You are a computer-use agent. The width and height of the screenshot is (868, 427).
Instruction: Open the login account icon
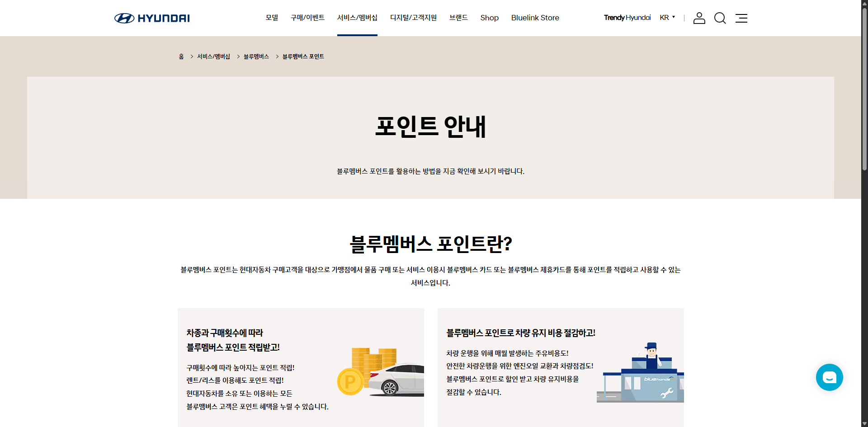(x=699, y=18)
